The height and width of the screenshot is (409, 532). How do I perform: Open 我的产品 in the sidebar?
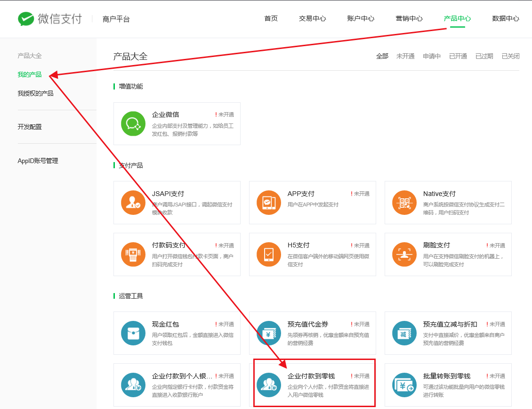[30, 74]
